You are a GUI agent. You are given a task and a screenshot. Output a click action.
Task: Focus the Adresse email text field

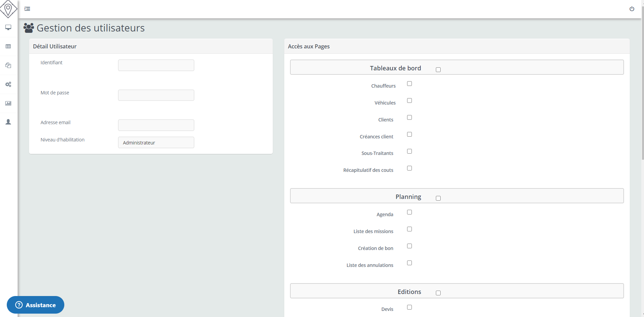[156, 125]
